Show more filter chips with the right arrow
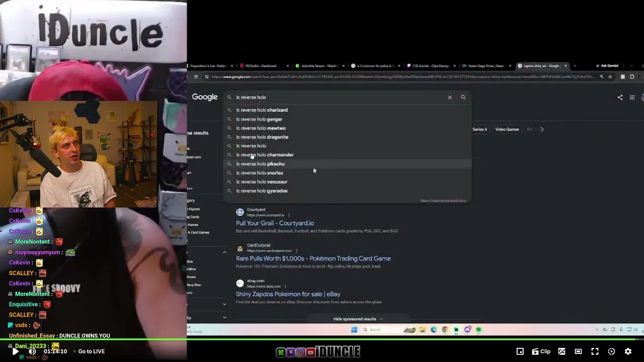Viewport: 644px width, 362px height. (x=542, y=129)
